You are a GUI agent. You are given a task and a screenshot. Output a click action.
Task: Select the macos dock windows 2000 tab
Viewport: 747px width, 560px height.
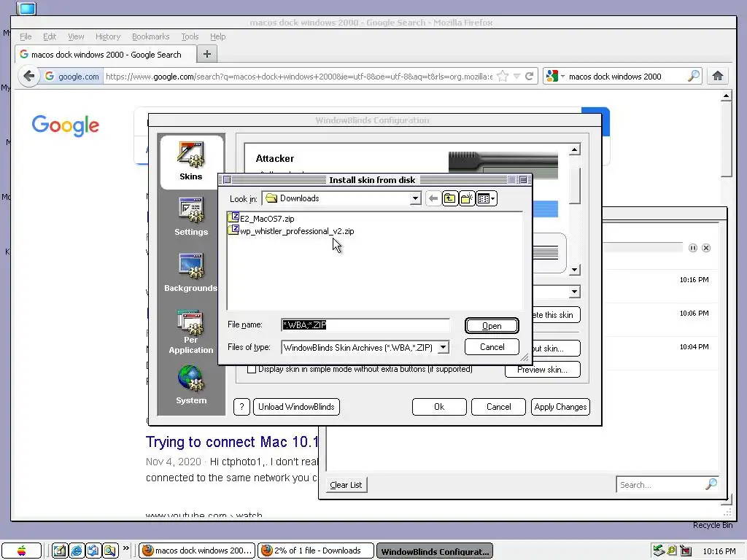click(x=105, y=54)
